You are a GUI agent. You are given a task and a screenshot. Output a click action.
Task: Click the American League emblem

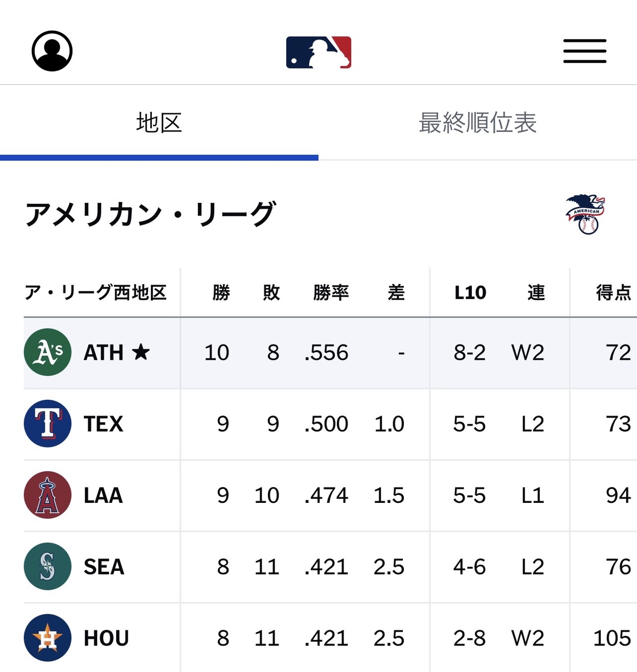point(586,214)
